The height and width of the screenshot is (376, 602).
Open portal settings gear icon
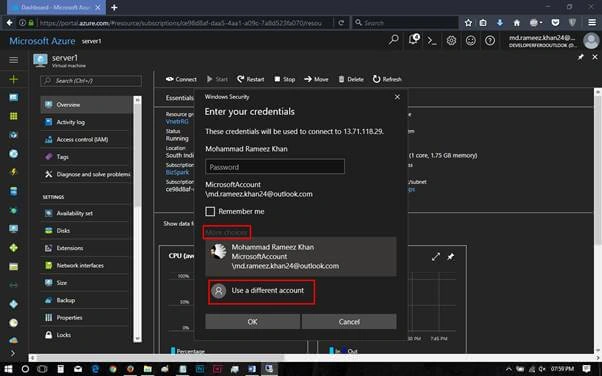452,40
